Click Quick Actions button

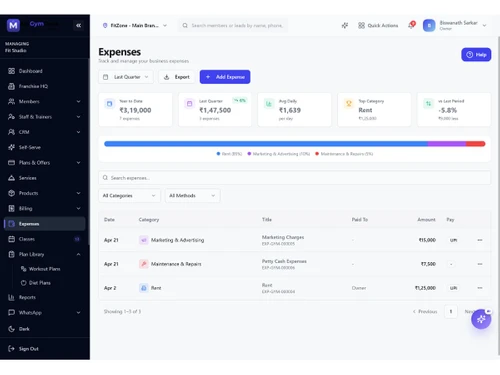pyautogui.click(x=378, y=25)
